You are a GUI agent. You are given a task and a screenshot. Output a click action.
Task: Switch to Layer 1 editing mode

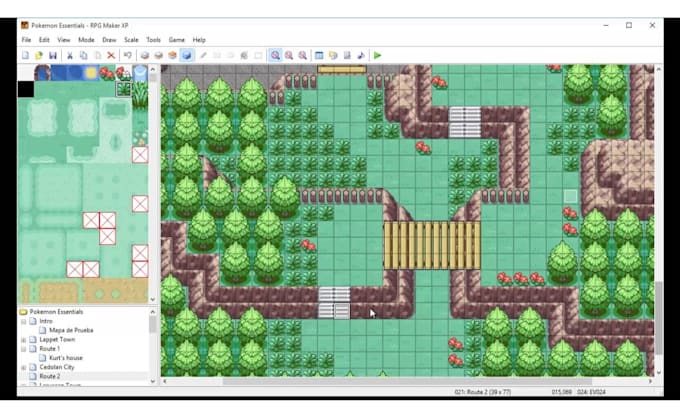pyautogui.click(x=145, y=55)
